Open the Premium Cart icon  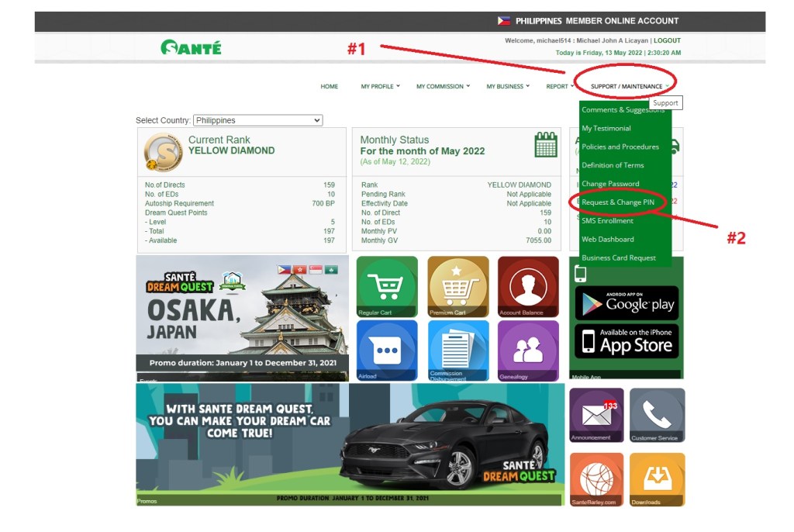click(x=457, y=286)
